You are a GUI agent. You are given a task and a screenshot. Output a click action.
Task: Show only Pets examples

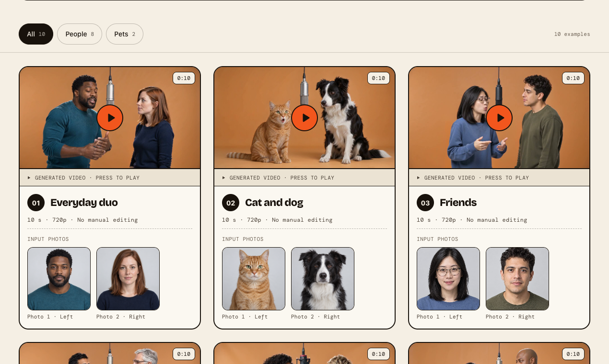tap(125, 34)
